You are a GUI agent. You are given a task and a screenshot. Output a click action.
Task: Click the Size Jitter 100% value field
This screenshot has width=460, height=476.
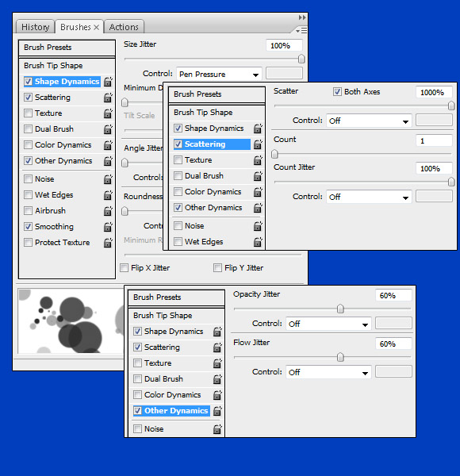284,45
